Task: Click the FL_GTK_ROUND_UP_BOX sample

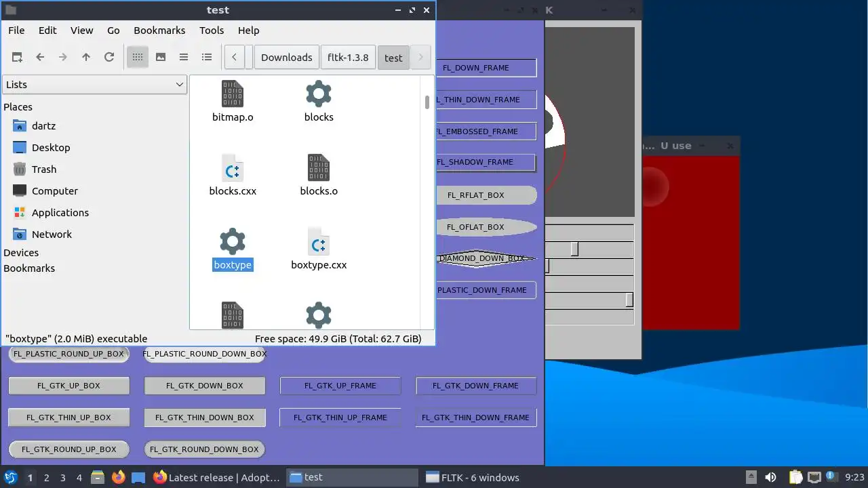Action: tap(68, 449)
